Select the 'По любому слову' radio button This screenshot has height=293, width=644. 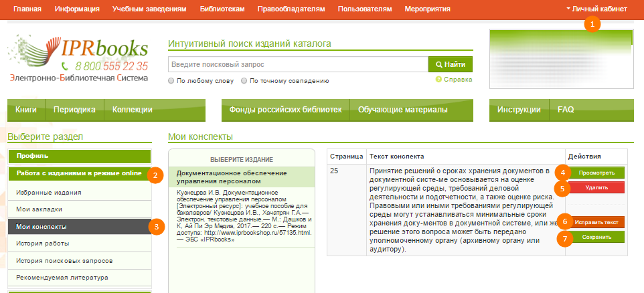pos(172,81)
